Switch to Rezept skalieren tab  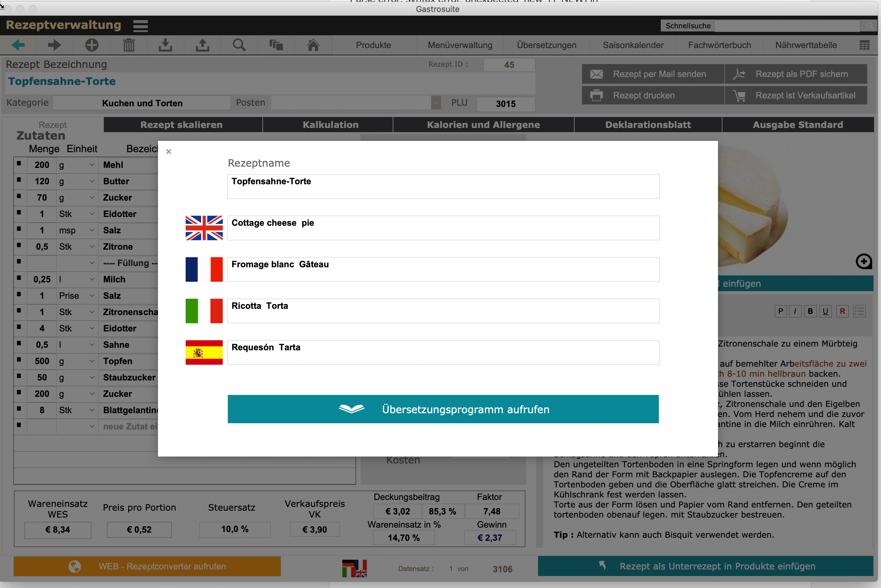coord(183,125)
